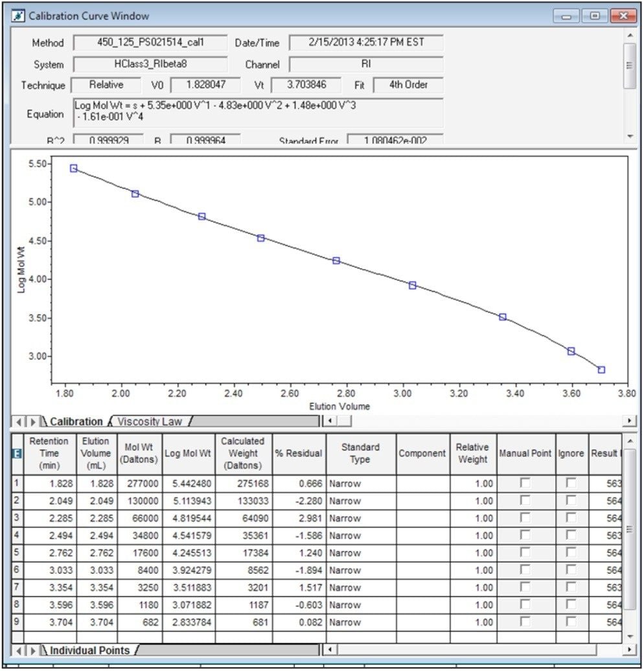Click the E header icon in table corner

[17, 454]
